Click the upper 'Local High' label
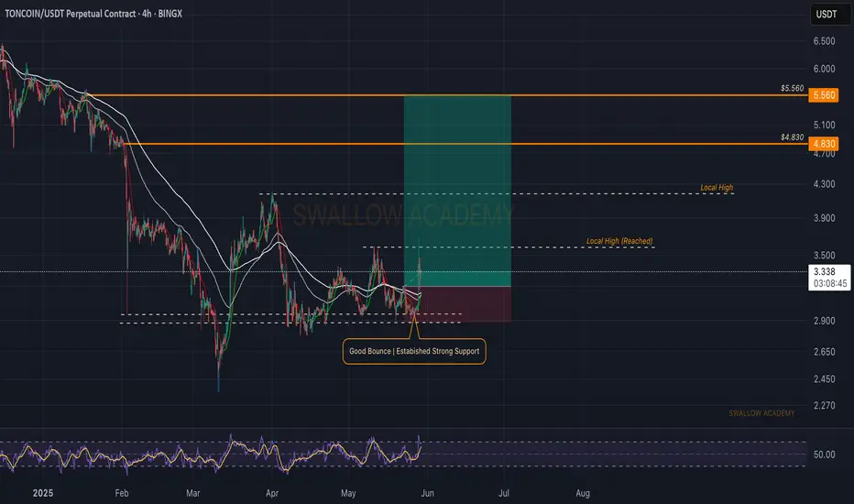The image size is (854, 504). coord(717,188)
